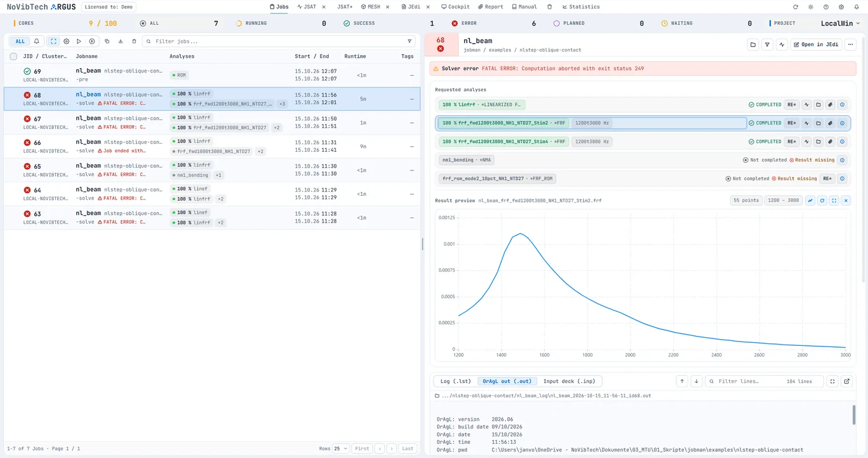
Task: Click the Open in JEdi button
Action: (816, 45)
